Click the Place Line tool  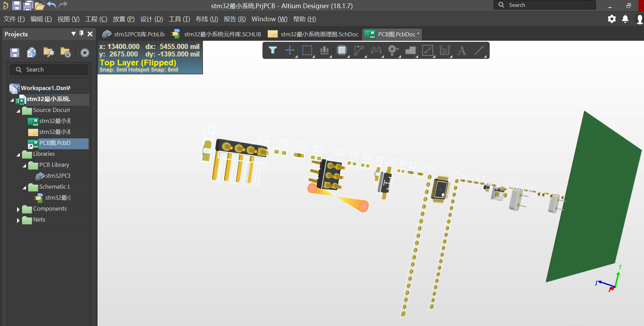click(x=479, y=50)
